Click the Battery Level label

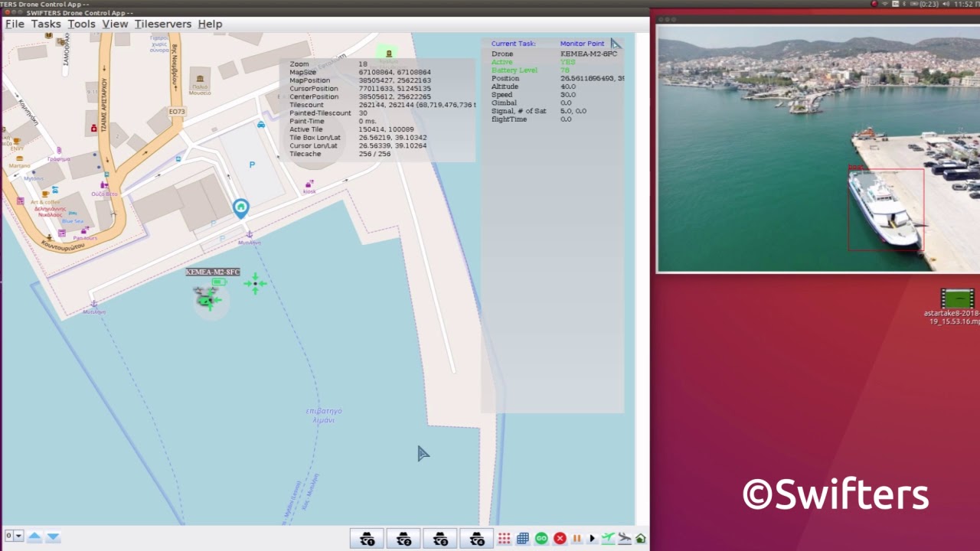pyautogui.click(x=514, y=70)
